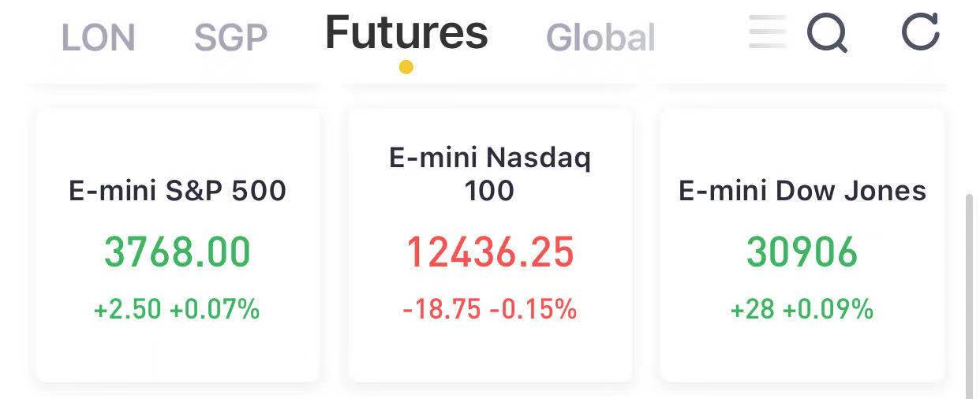Viewport: 980px width, 399px height.
Task: Click the +28 point change
Action: click(752, 309)
